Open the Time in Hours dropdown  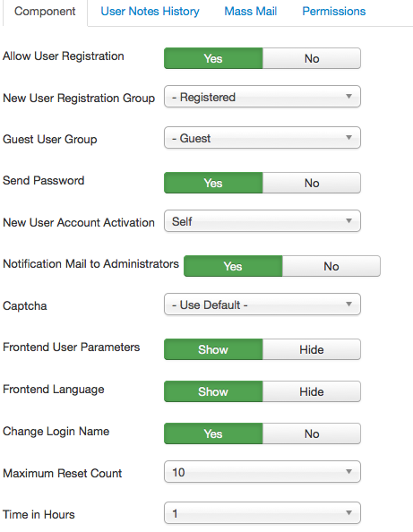(x=262, y=513)
